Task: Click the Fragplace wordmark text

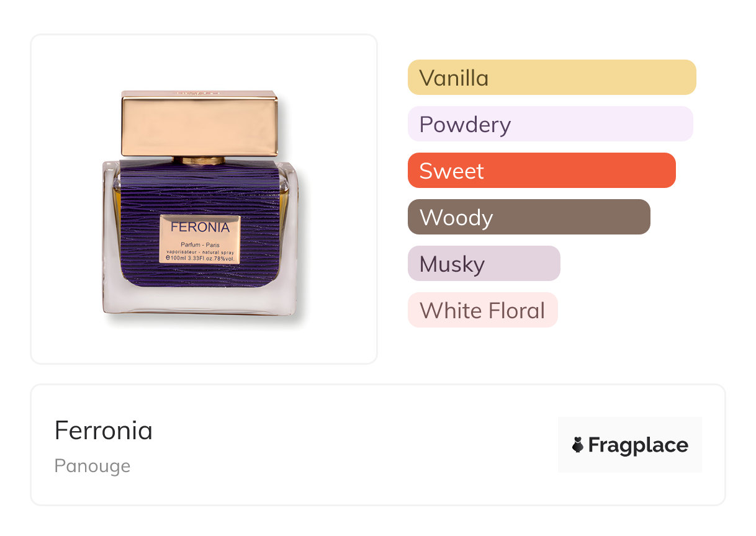Action: tap(638, 445)
